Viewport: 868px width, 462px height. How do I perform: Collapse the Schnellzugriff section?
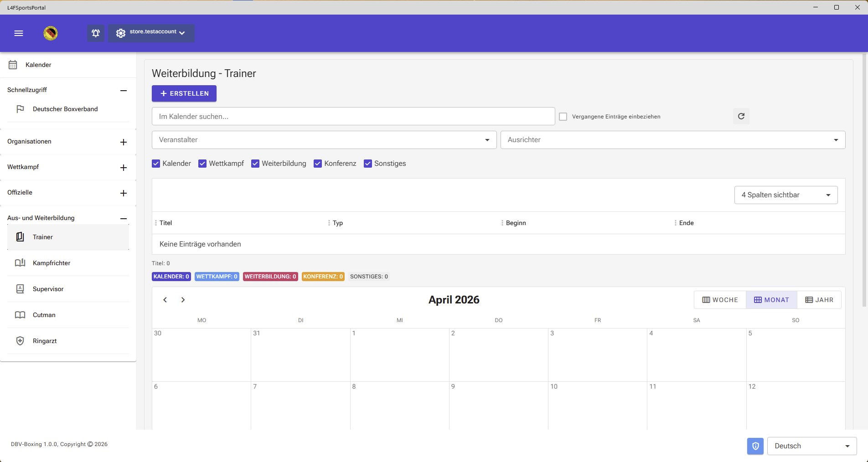[123, 90]
